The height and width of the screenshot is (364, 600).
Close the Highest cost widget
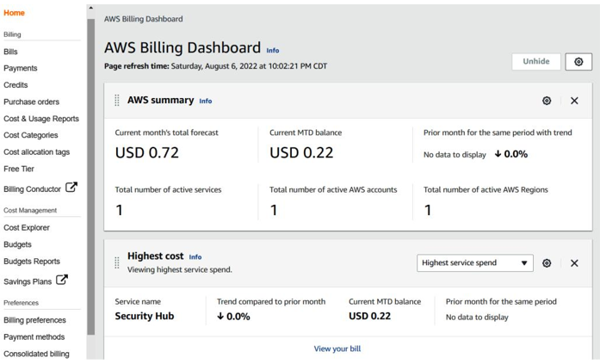(x=574, y=263)
